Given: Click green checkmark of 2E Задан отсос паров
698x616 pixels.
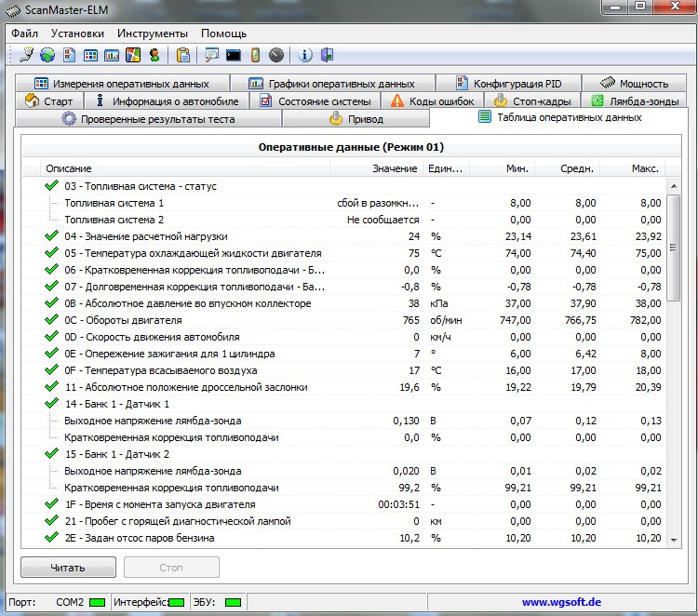Looking at the screenshot, I should 51,537.
